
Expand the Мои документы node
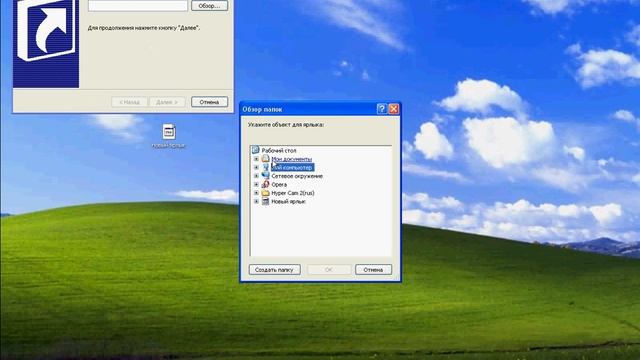(x=256, y=159)
